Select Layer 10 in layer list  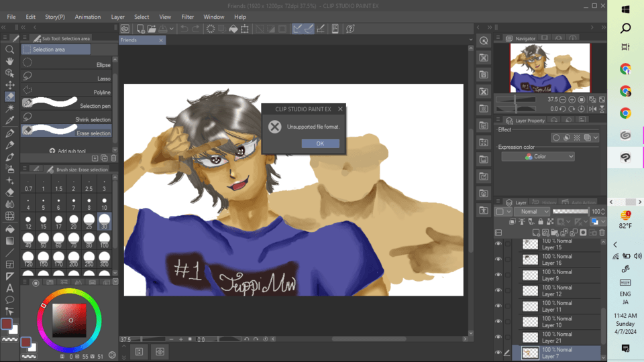click(561, 322)
